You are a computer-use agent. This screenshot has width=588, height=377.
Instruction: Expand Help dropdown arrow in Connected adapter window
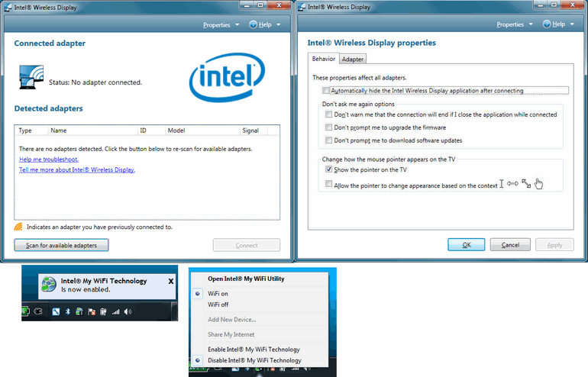click(278, 24)
